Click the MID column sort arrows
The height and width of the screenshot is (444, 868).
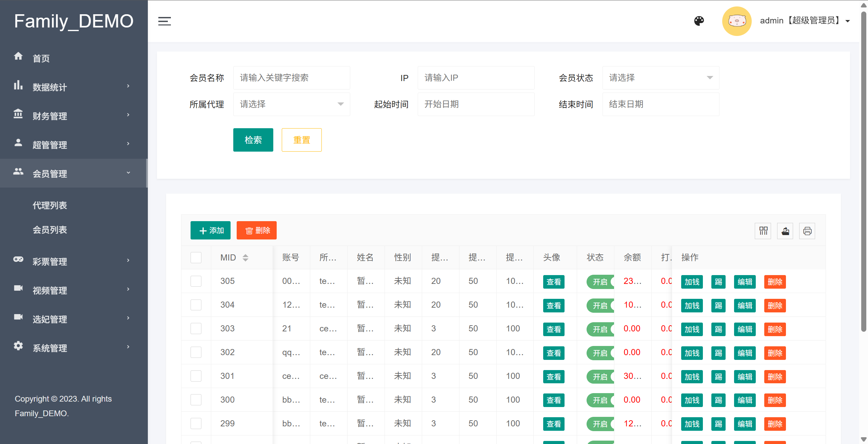click(245, 257)
